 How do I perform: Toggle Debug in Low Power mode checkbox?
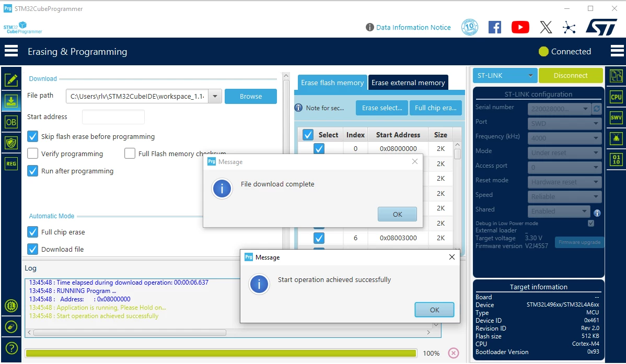591,223
